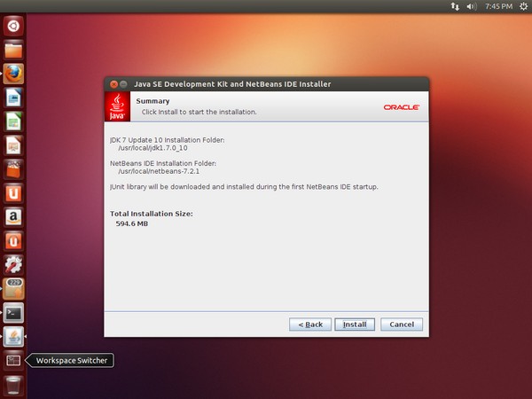The height and width of the screenshot is (399, 532).
Task: Focus the Java installer icon in launcher
Action: click(13, 337)
